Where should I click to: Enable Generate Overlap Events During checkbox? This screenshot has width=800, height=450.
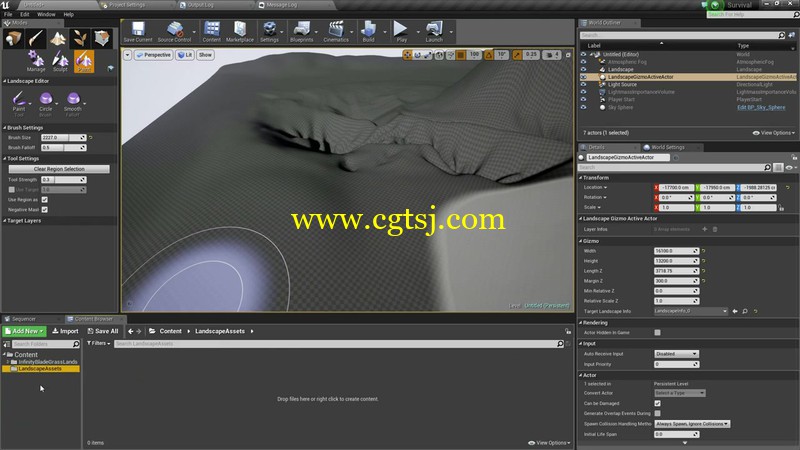pos(657,413)
